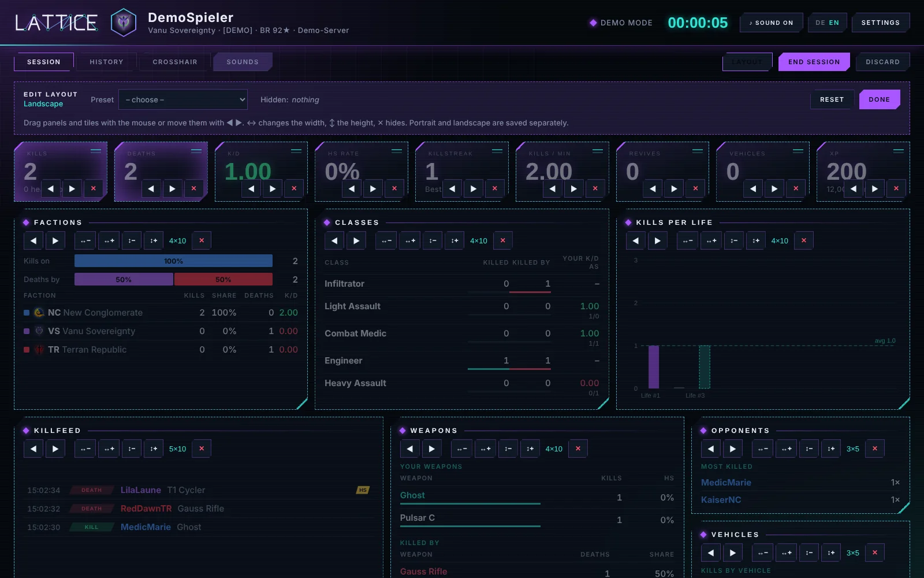The width and height of the screenshot is (924, 578).
Task: Move the K/D tile right
Action: tap(273, 188)
